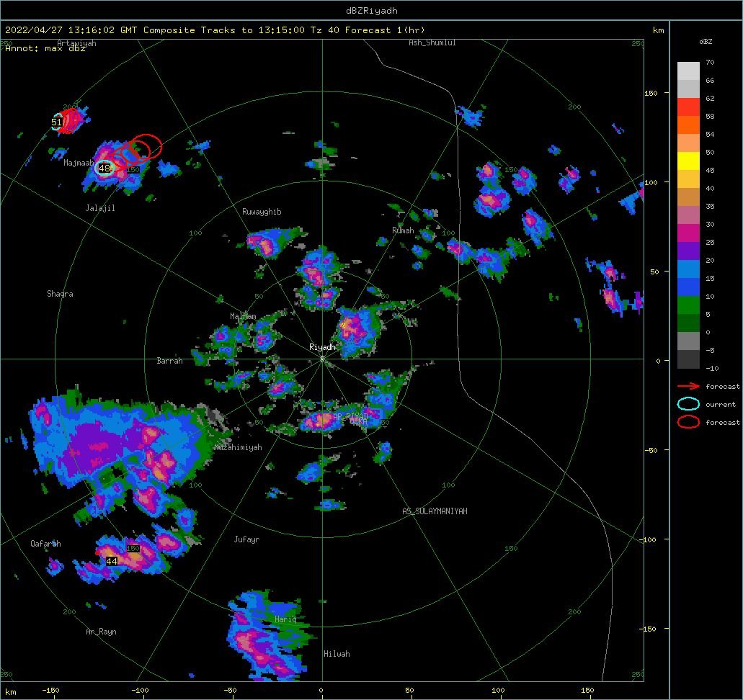Click the dBZRiyadh title bar text
This screenshot has width=743, height=700.
click(x=372, y=10)
